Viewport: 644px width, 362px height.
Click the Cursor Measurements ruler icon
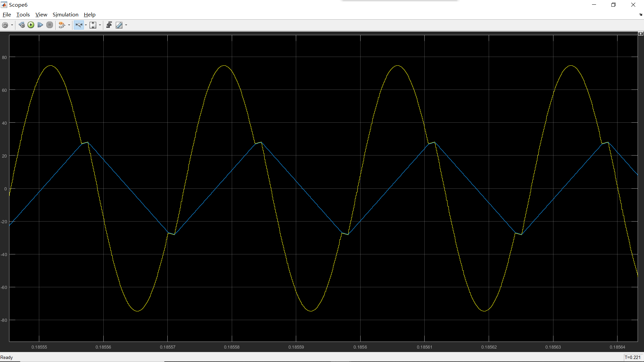tap(119, 25)
